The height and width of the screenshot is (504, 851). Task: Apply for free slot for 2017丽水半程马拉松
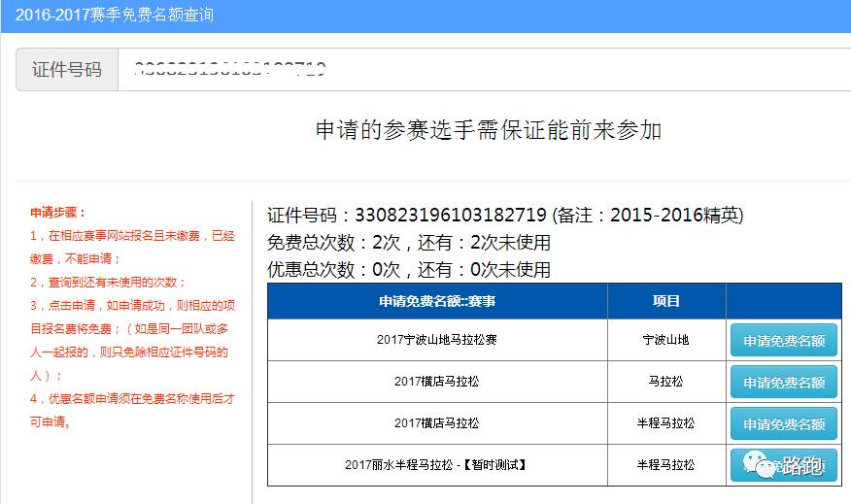pyautogui.click(x=783, y=465)
